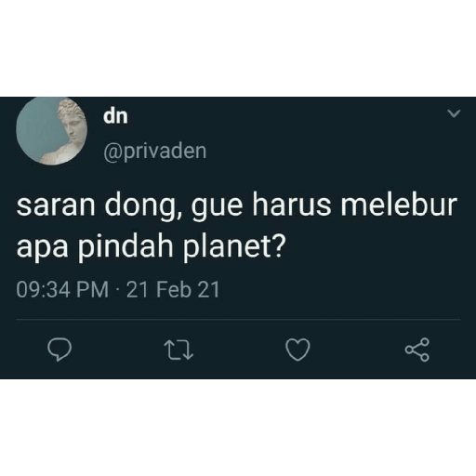Tap the word 'melebur' in the tweet
The width and height of the screenshot is (476, 476).
(x=399, y=205)
